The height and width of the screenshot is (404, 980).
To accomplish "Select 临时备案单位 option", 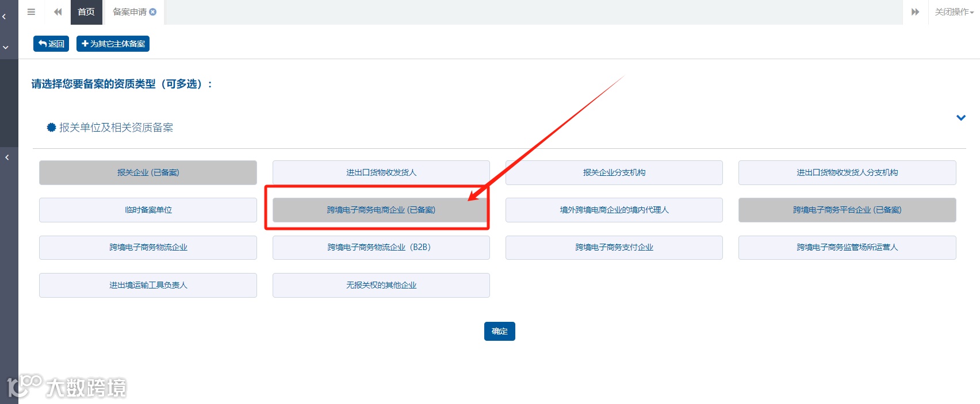I will click(148, 210).
